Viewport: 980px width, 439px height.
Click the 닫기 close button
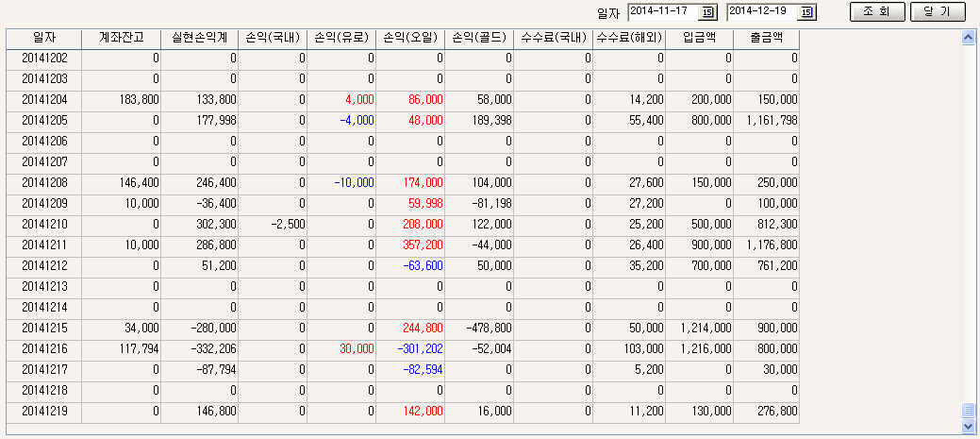938,12
